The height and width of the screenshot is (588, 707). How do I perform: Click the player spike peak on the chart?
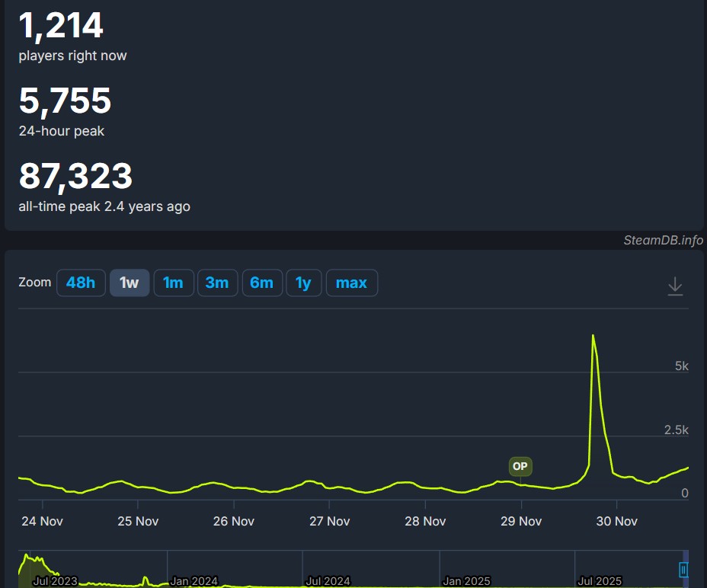593,336
